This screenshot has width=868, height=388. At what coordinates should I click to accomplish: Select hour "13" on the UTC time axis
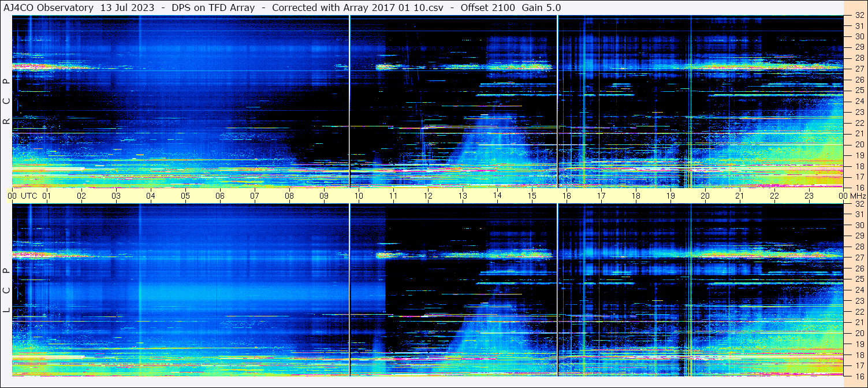pyautogui.click(x=463, y=196)
